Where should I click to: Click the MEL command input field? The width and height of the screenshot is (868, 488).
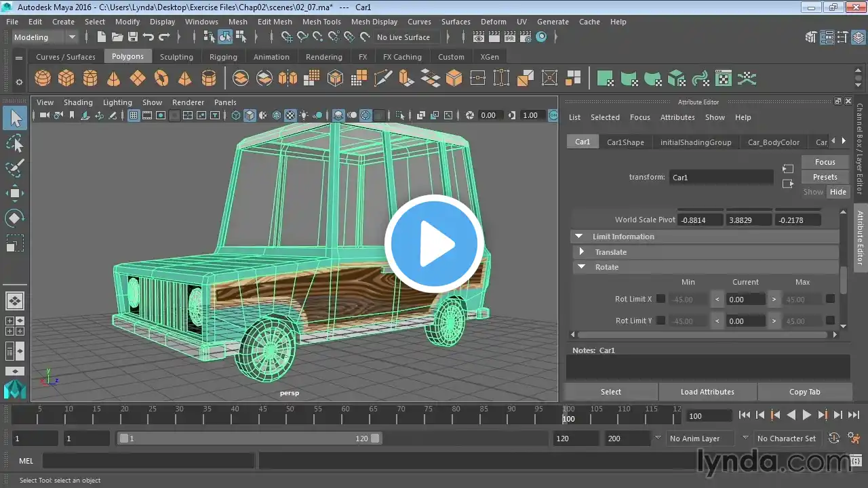pos(149,461)
